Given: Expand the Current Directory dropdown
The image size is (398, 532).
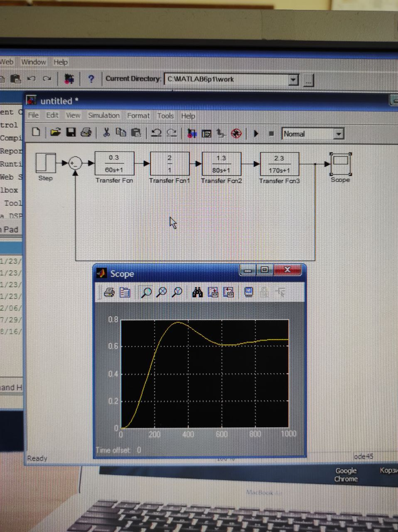Looking at the screenshot, I should 293,79.
